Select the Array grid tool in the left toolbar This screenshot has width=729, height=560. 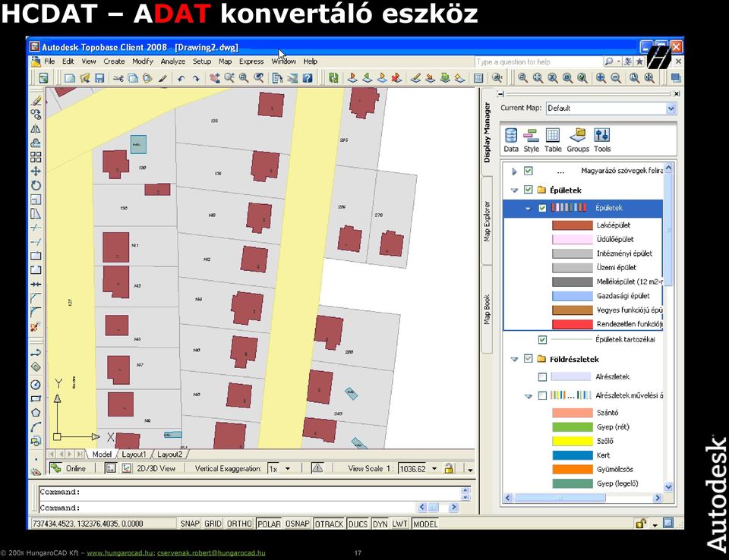click(36, 157)
